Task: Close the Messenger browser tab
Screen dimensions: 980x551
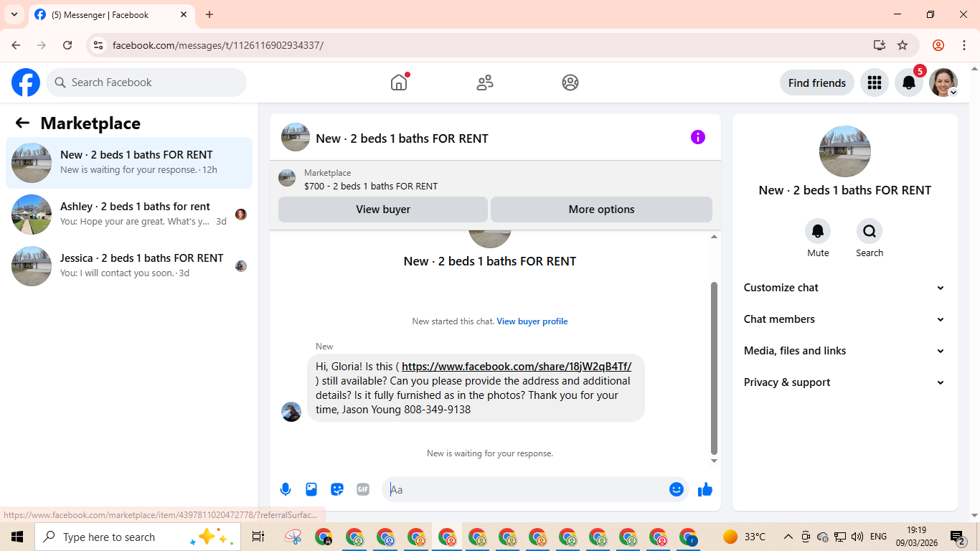Action: pyautogui.click(x=184, y=14)
